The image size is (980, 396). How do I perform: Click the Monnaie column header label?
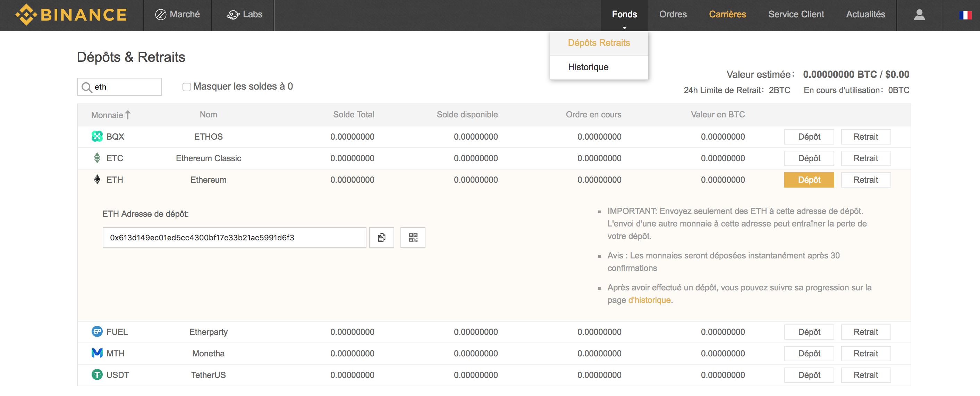pos(107,115)
